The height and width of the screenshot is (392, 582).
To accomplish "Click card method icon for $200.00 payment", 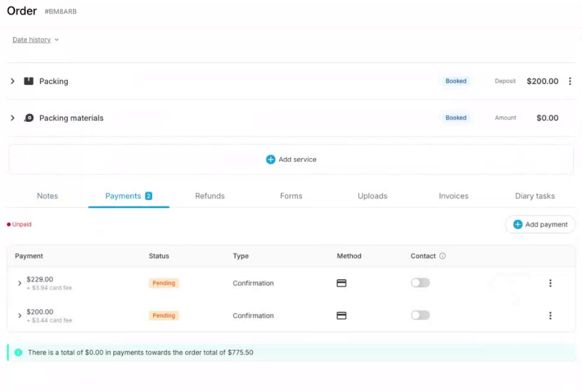I will tap(342, 315).
